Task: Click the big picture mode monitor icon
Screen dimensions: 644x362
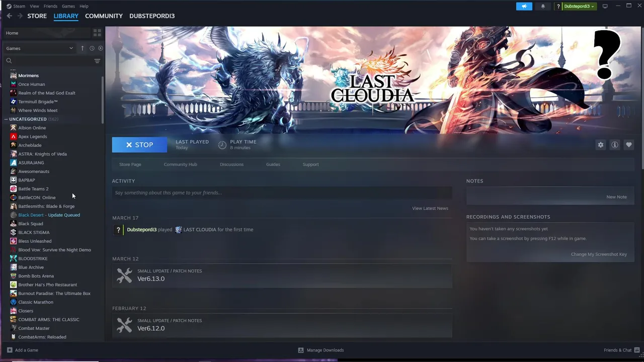Action: [605, 6]
